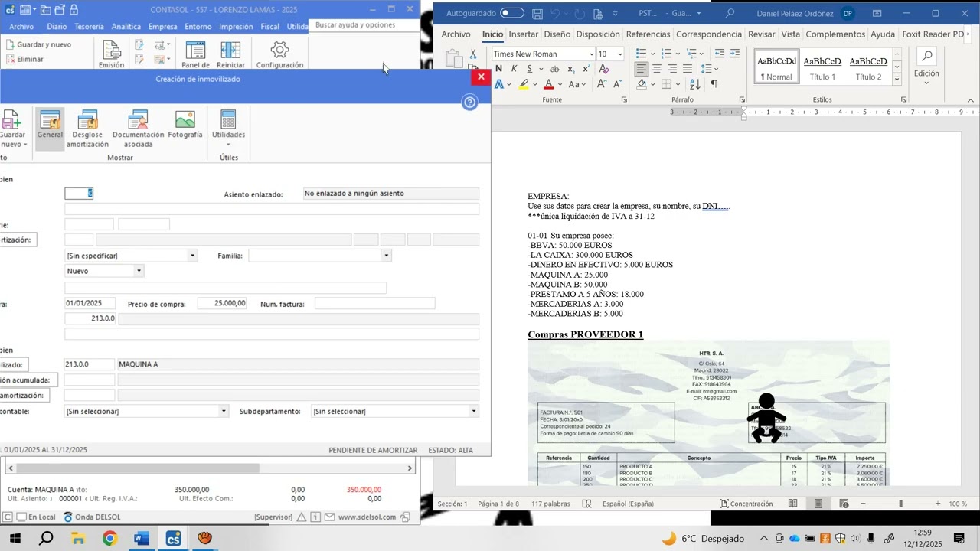Cut selection with scissors icon in Word
This screenshot has width=980, height=551.
tap(473, 54)
